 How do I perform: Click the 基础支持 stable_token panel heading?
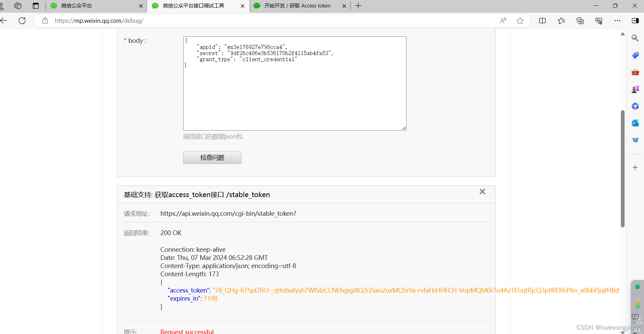pos(197,195)
